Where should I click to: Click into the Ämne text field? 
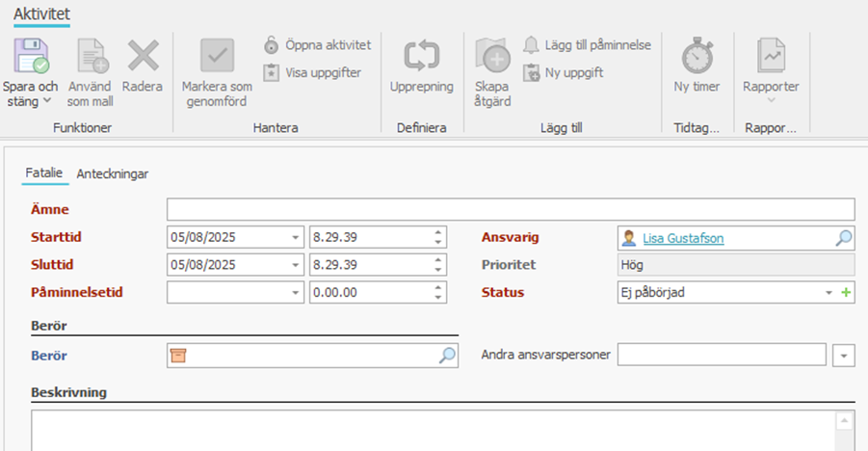[x=510, y=209]
